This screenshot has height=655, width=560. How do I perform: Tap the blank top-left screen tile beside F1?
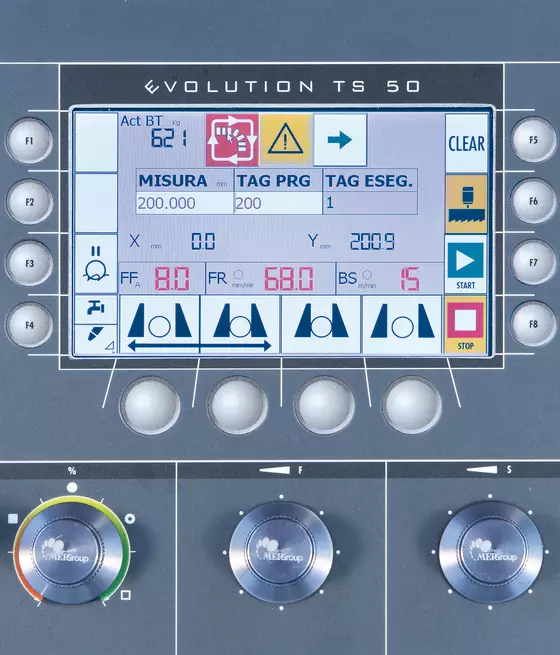(x=96, y=142)
